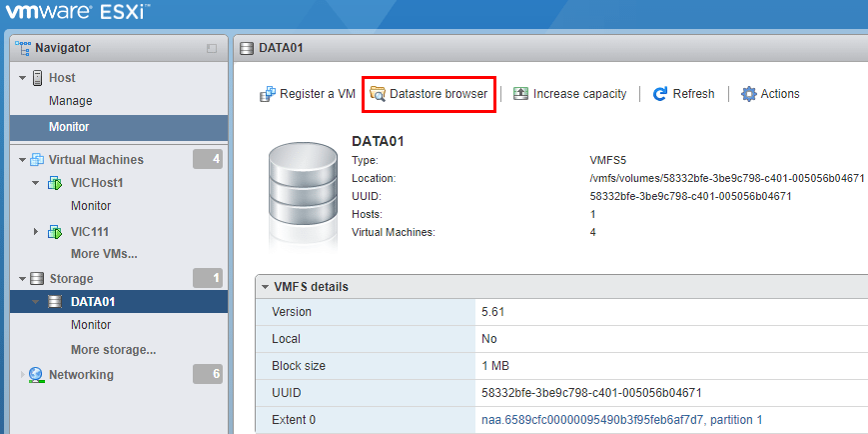Click the VICHost1 VM icon

pyautogui.click(x=55, y=183)
